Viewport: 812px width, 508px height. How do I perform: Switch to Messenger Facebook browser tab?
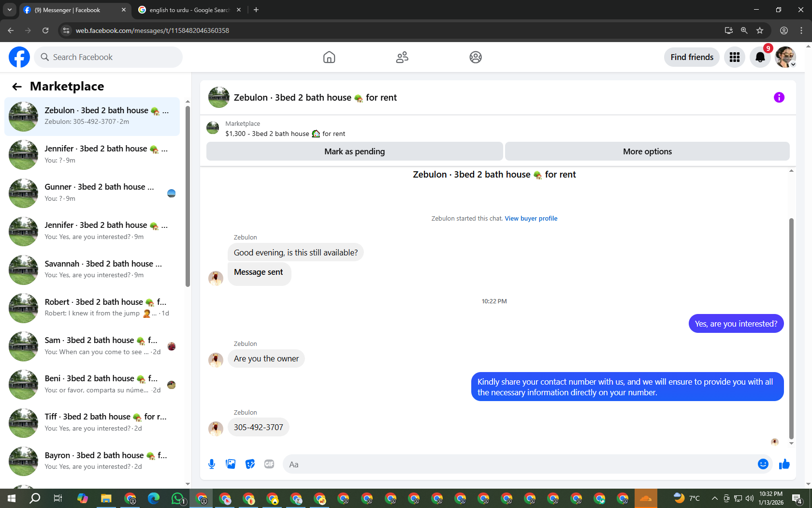pyautogui.click(x=75, y=10)
